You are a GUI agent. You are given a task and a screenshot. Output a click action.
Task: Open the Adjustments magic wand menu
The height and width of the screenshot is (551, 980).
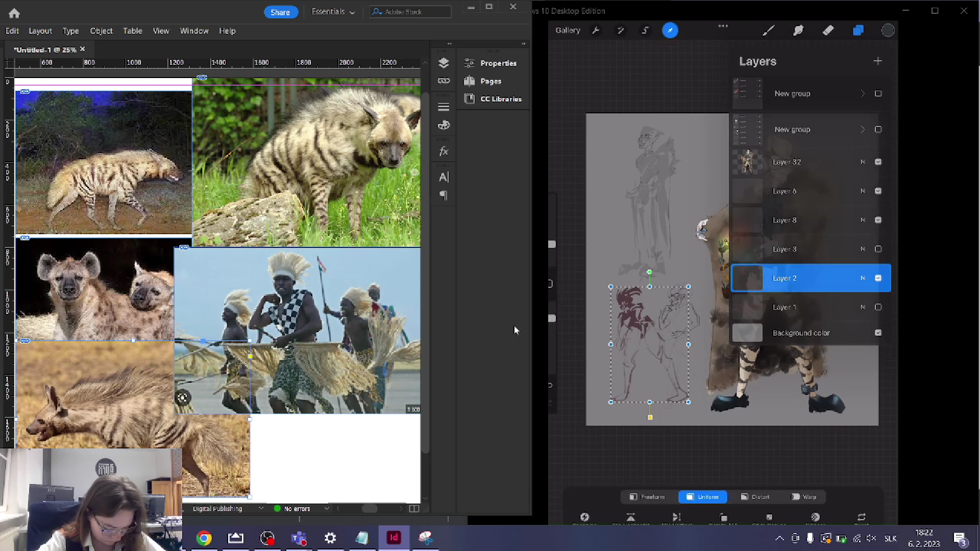pos(621,31)
